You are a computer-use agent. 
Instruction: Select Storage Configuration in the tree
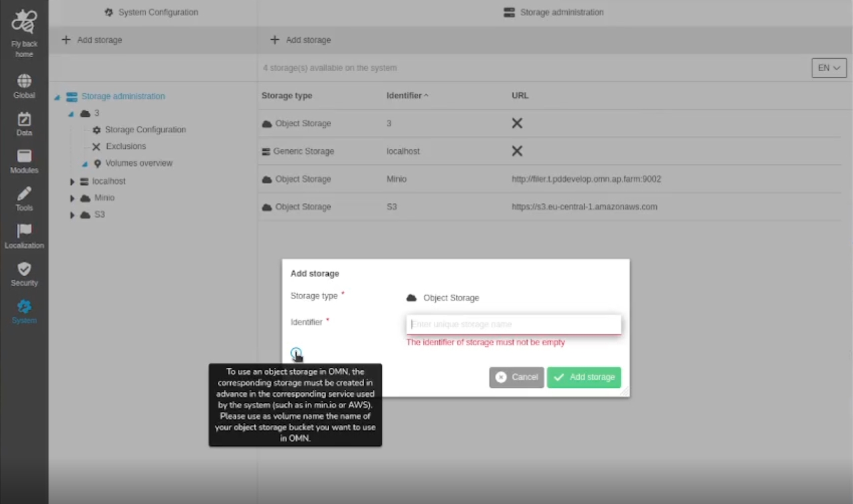click(x=145, y=130)
